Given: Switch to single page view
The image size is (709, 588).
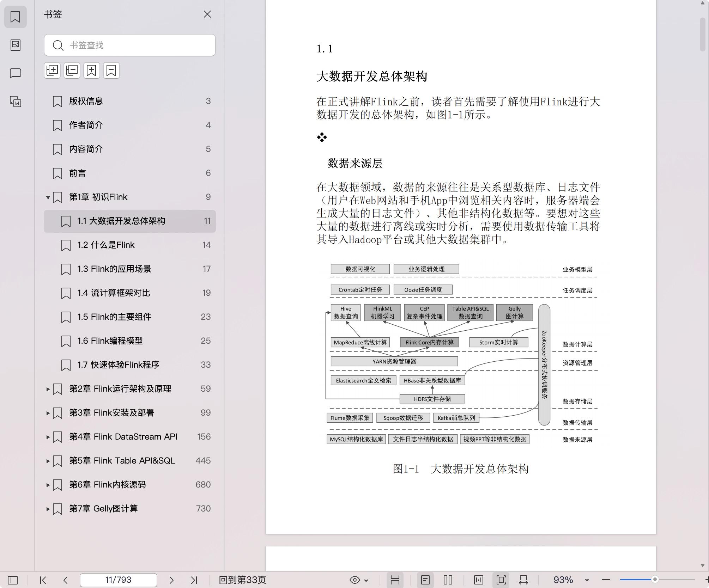Looking at the screenshot, I should pyautogui.click(x=425, y=580).
